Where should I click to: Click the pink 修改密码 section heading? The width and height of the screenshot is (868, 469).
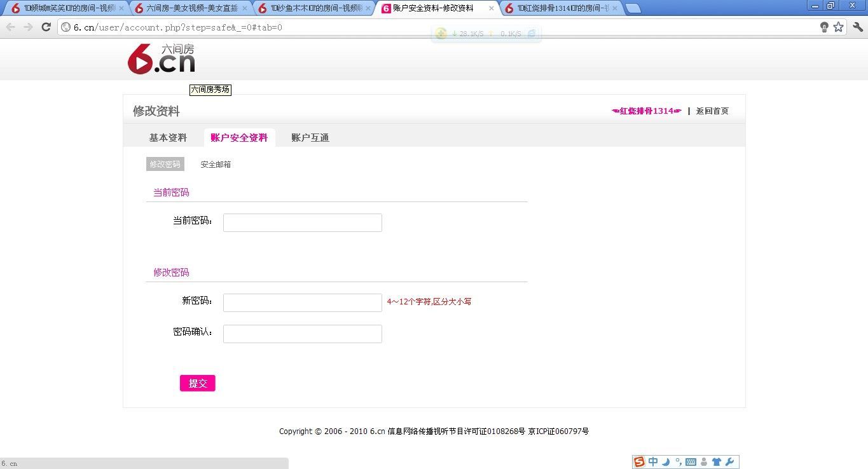tap(171, 273)
